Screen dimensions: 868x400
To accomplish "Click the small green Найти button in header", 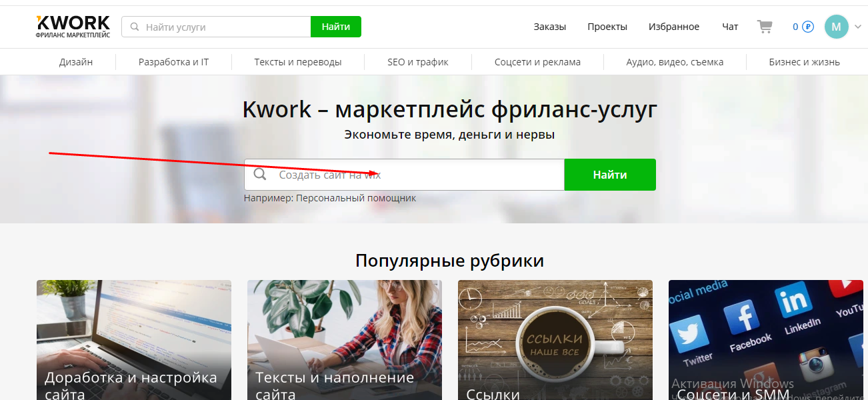I will point(336,27).
